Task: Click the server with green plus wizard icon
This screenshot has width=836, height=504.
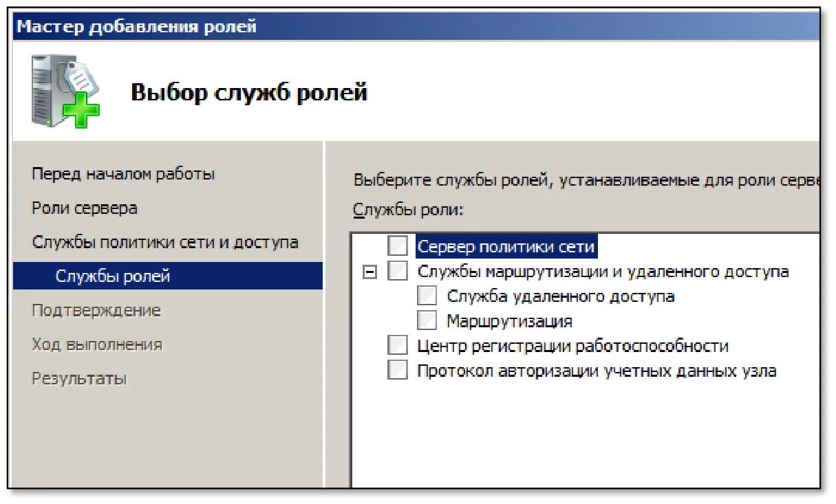Action: point(66,91)
